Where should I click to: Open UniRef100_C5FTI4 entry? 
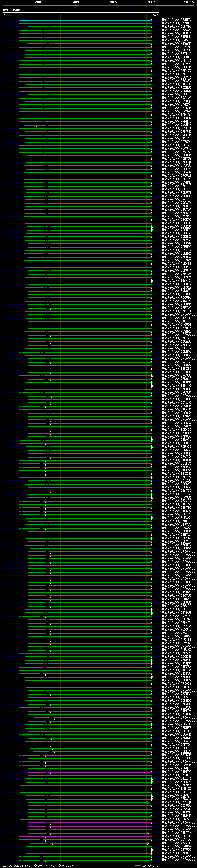coord(177,311)
